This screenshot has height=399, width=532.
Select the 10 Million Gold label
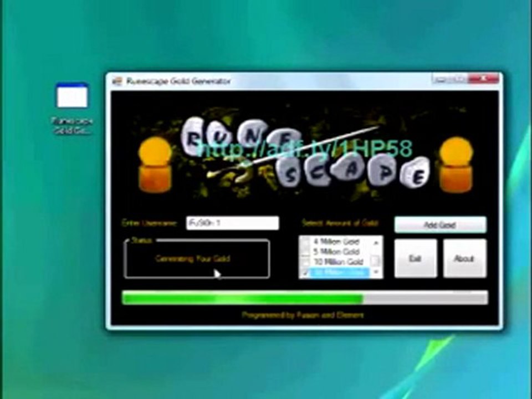[x=338, y=262]
